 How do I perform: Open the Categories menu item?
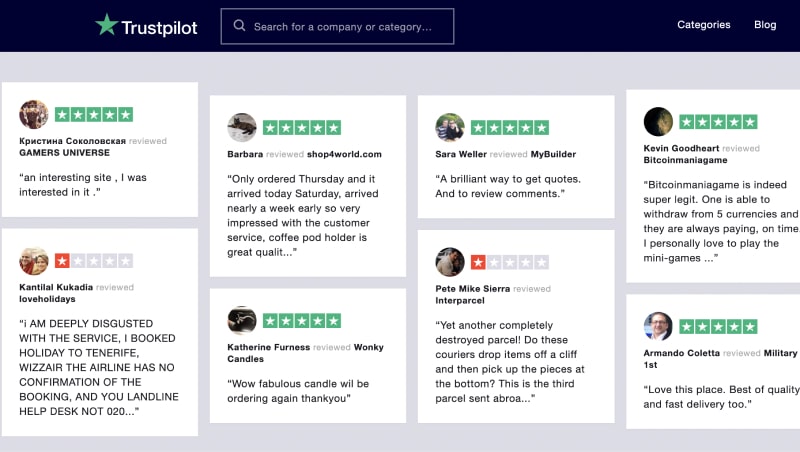click(x=704, y=25)
